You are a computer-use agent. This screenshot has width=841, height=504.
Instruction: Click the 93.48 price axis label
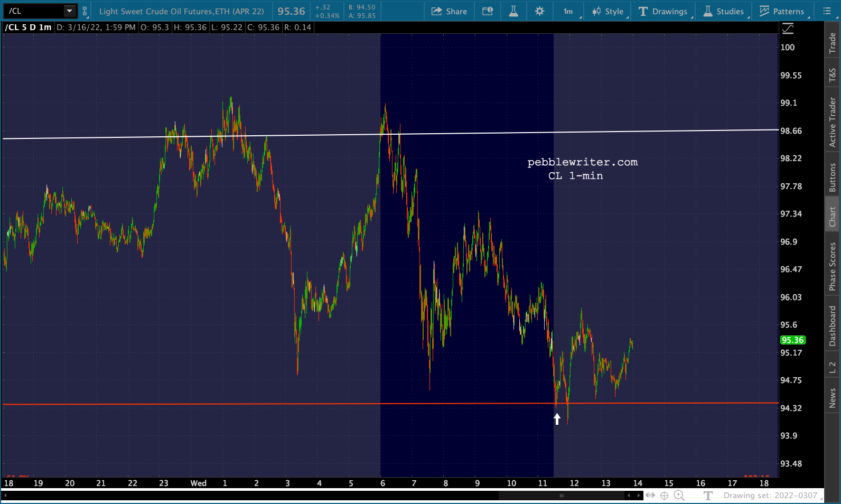tap(791, 464)
